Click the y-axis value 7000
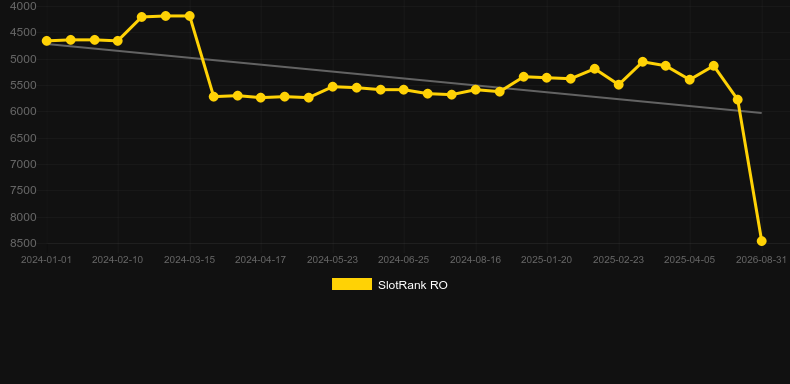Screen dimensions: 790x384 click(23, 164)
